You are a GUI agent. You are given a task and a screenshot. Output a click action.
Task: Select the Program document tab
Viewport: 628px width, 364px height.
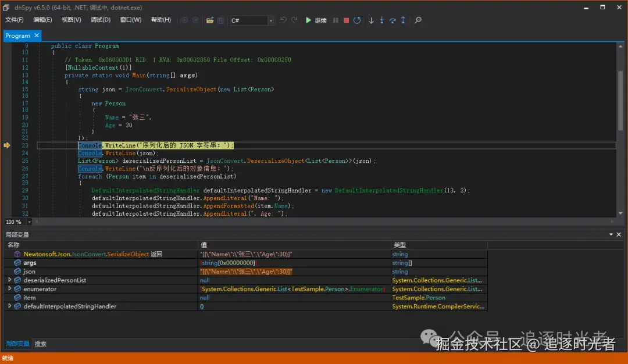(17, 35)
